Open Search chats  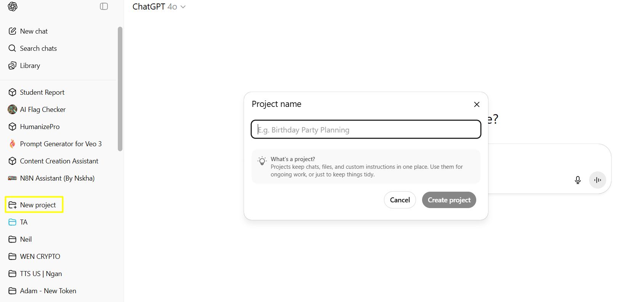[x=38, y=48]
